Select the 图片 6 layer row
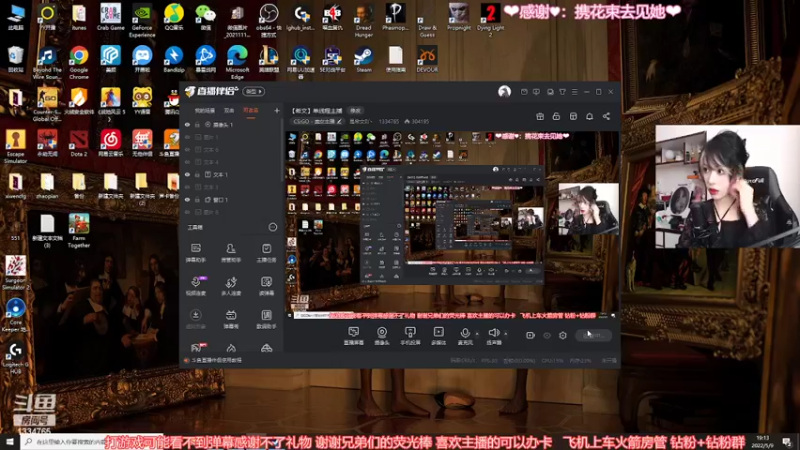 click(x=232, y=212)
